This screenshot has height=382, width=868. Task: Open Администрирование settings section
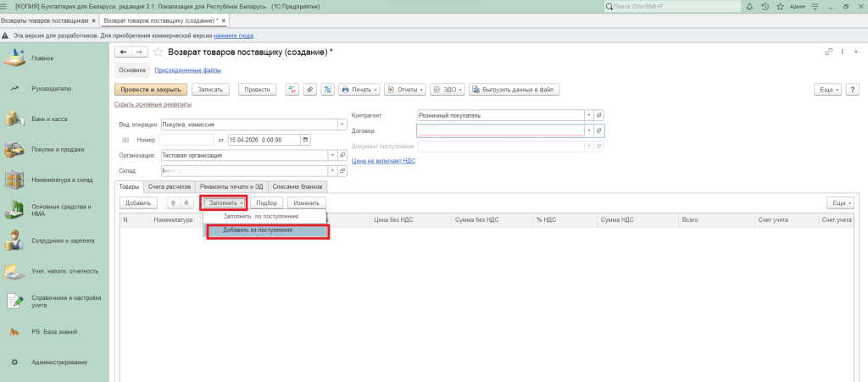pyautogui.click(x=58, y=362)
